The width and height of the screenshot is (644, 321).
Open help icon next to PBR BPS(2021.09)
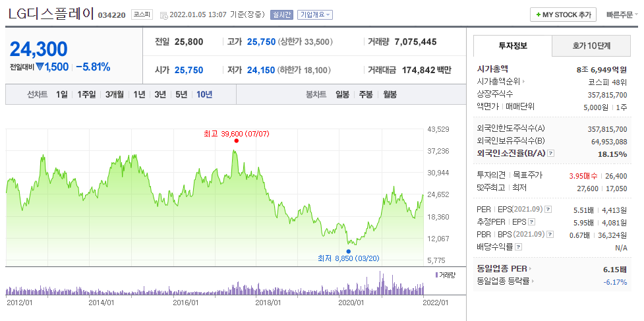point(550,235)
